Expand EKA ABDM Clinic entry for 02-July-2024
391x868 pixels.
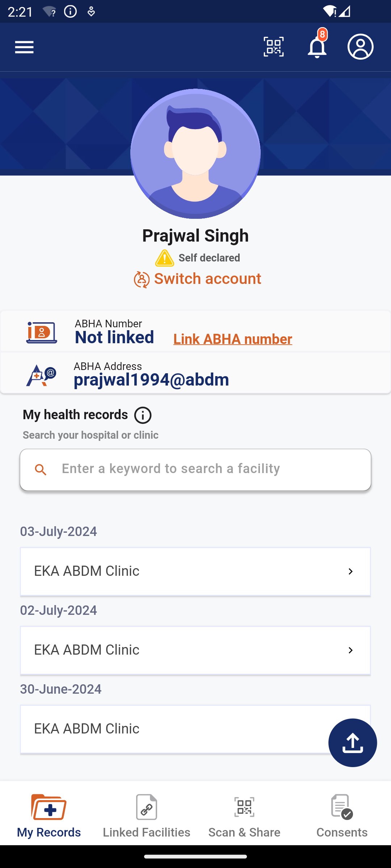tap(195, 650)
